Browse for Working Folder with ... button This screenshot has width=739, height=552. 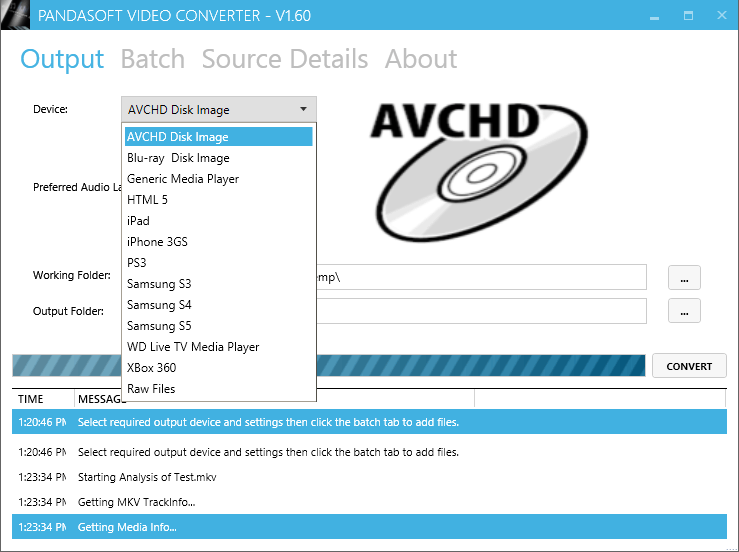tap(684, 278)
